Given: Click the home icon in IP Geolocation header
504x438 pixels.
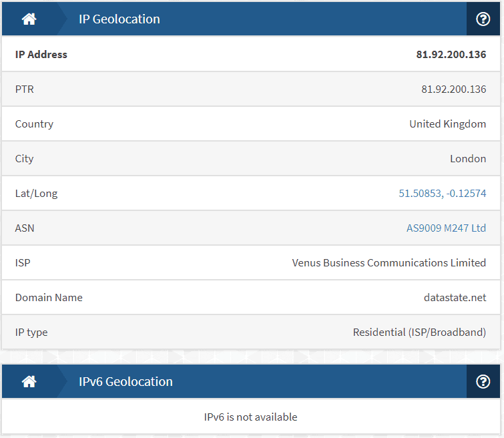Looking at the screenshot, I should tap(29, 19).
